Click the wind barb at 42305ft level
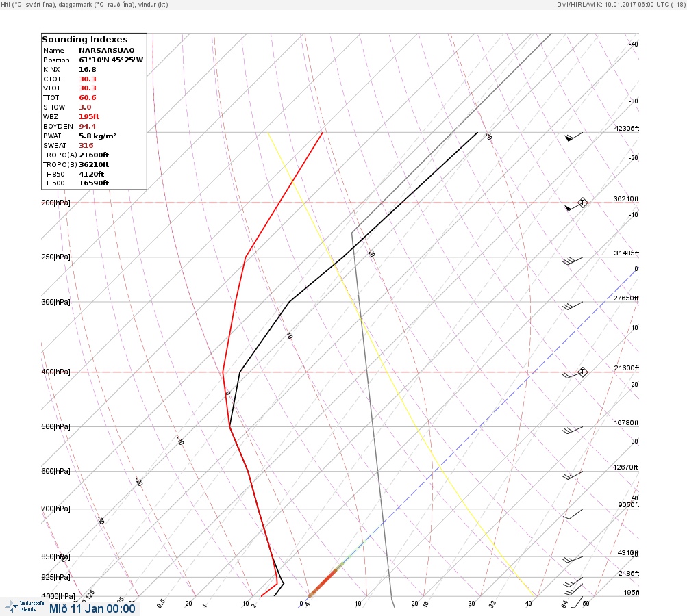The width and height of the screenshot is (687, 616). click(x=574, y=137)
